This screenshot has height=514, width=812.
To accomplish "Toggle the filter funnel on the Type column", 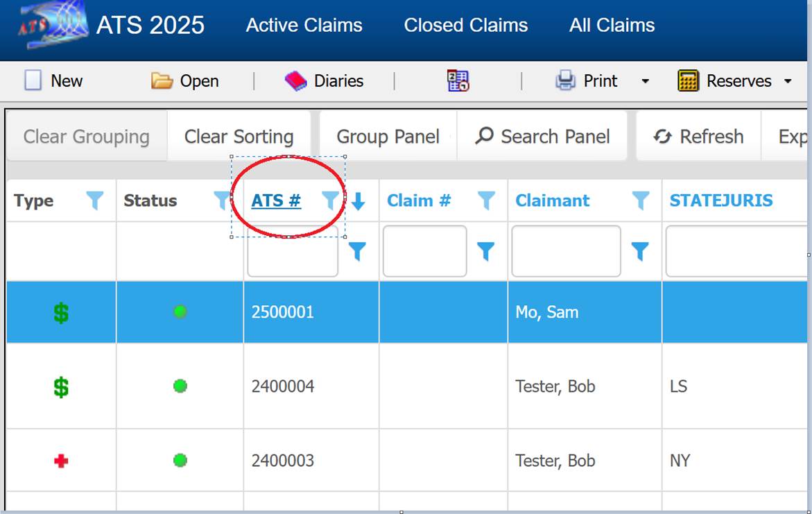I will [95, 200].
